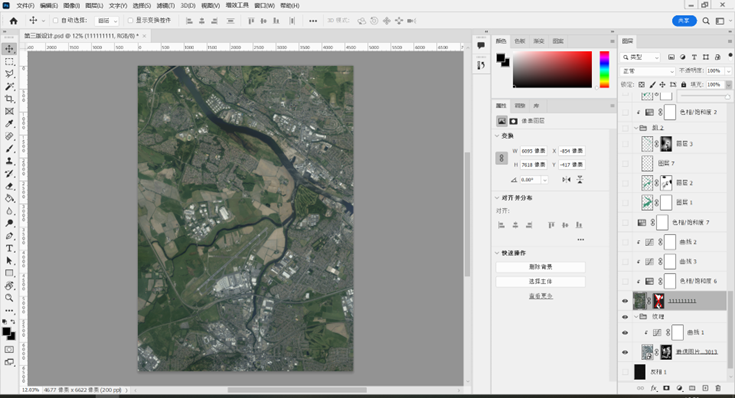This screenshot has height=398, width=735.
Task: Add a layer mask via panel bottom icon
Action: click(667, 388)
